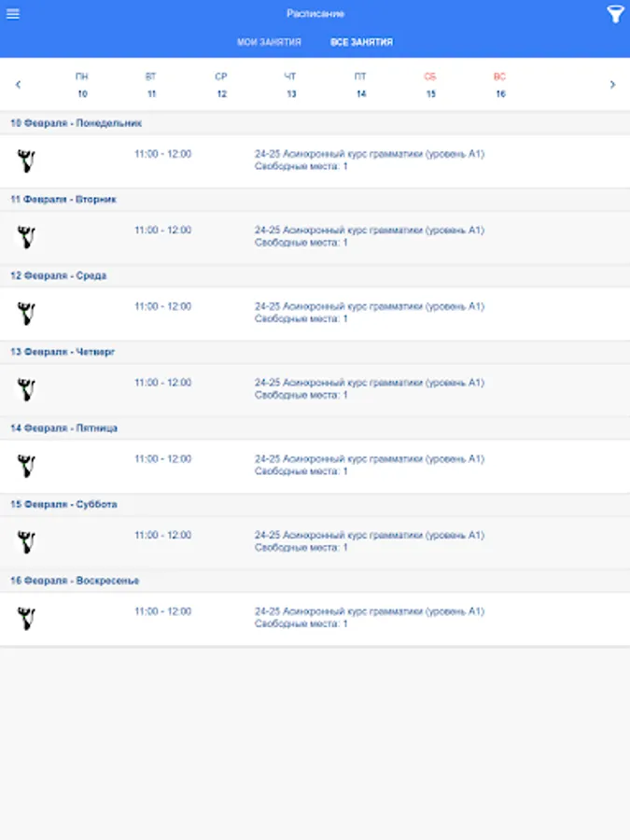Click the Monday 10 February lesson icon
Viewport: 630px width, 840px height.
[x=26, y=161]
